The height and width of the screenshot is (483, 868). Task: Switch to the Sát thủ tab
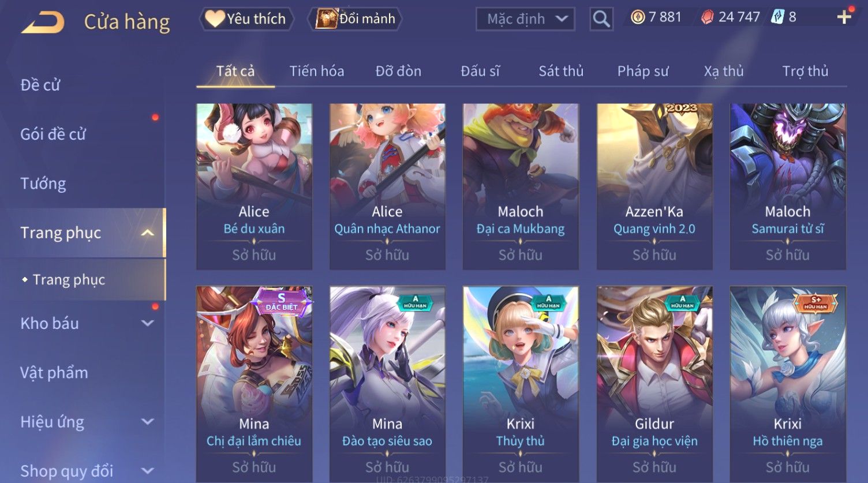[561, 71]
